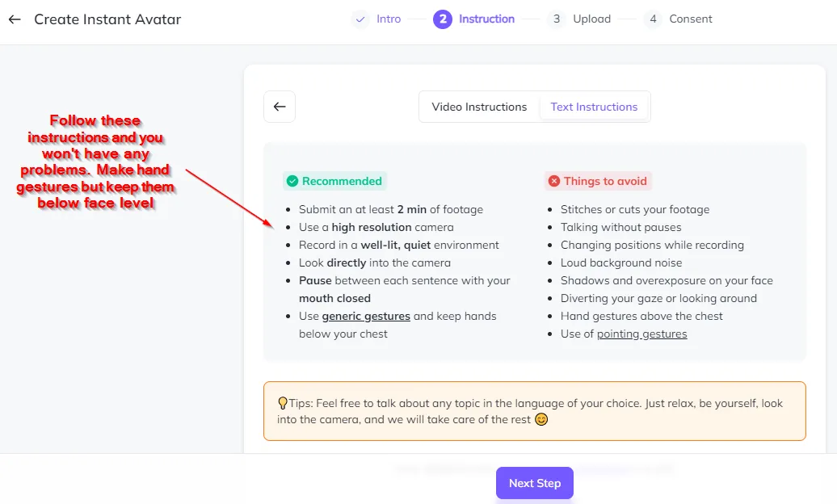837x504 pixels.
Task: Click the Instruction step label
Action: [x=487, y=19]
